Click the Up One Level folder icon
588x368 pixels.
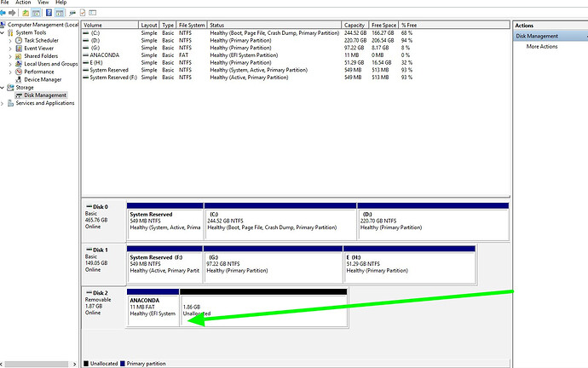click(x=26, y=13)
